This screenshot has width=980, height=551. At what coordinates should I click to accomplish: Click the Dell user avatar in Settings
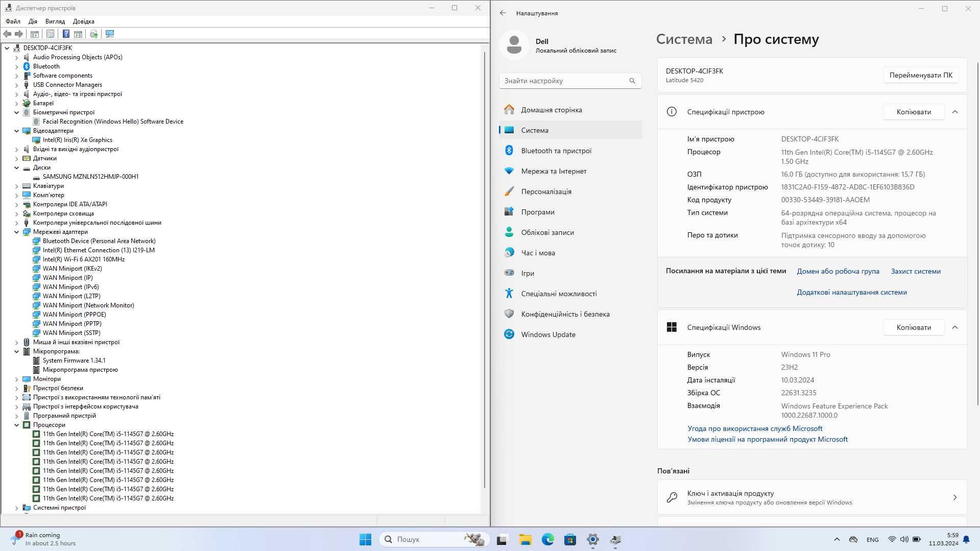(514, 45)
